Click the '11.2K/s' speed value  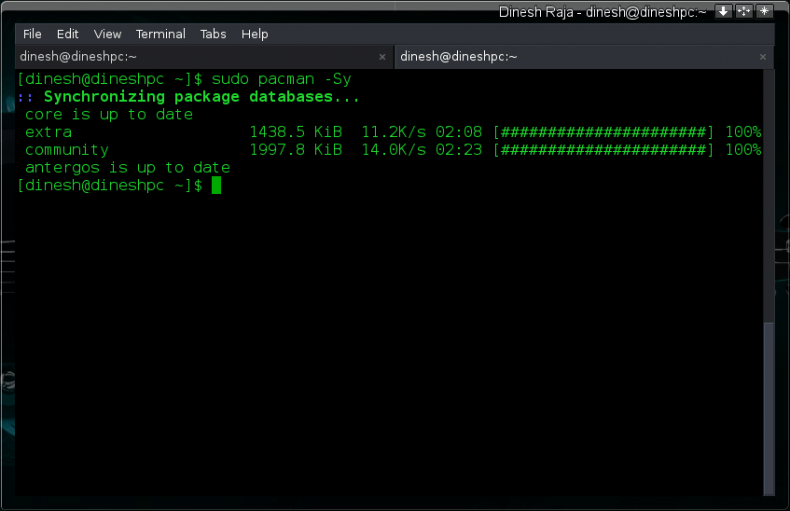tap(393, 132)
